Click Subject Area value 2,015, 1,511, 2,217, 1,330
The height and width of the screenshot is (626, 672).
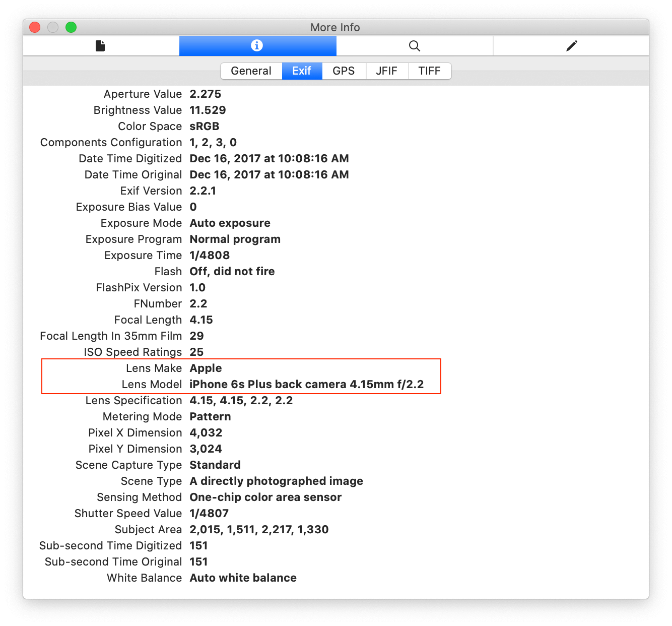(259, 530)
